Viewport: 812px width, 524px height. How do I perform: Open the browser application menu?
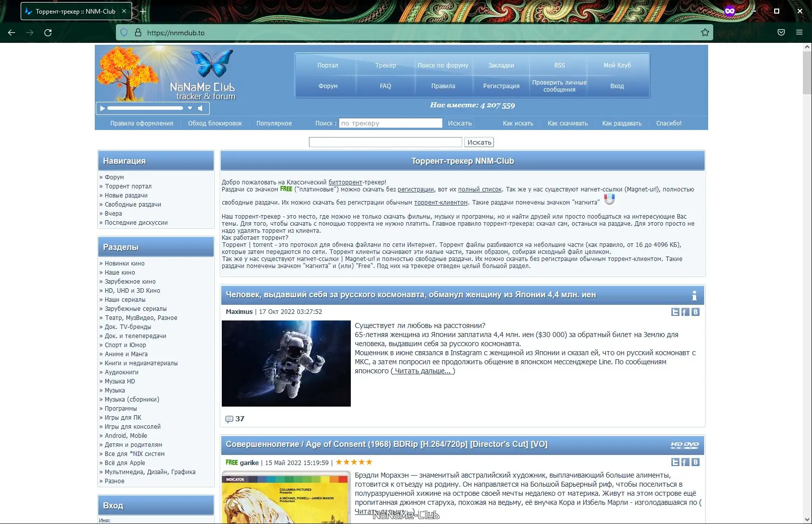point(799,33)
